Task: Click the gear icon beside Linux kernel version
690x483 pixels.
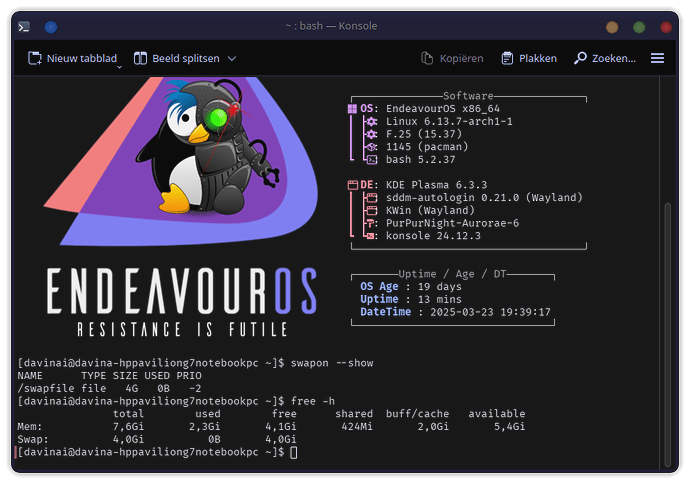Action: coord(372,121)
